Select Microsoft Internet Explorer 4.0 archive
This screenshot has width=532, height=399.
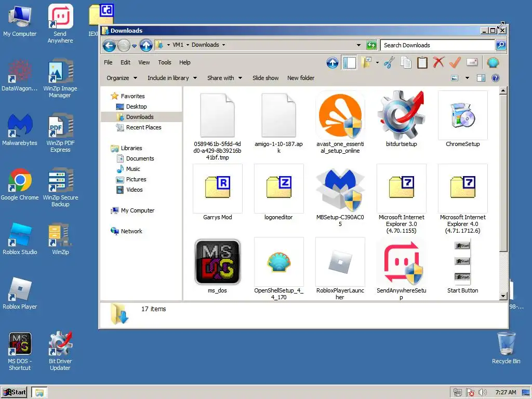coord(463,199)
